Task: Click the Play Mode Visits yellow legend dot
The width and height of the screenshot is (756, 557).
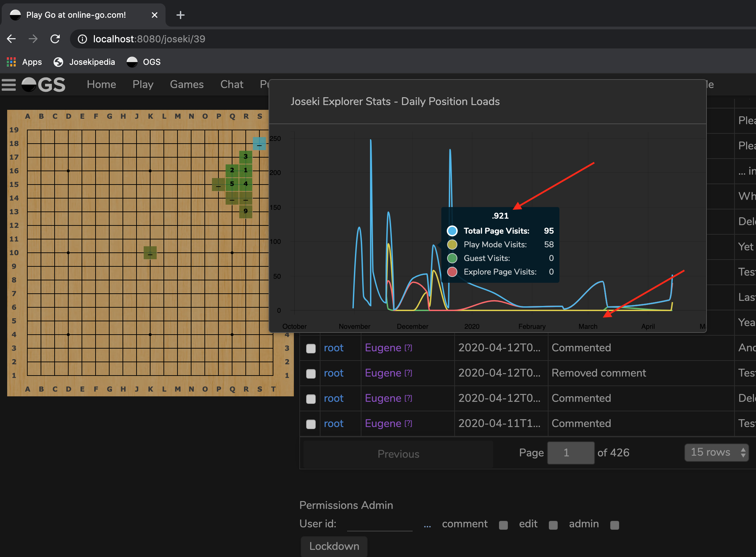Action: coord(452,245)
